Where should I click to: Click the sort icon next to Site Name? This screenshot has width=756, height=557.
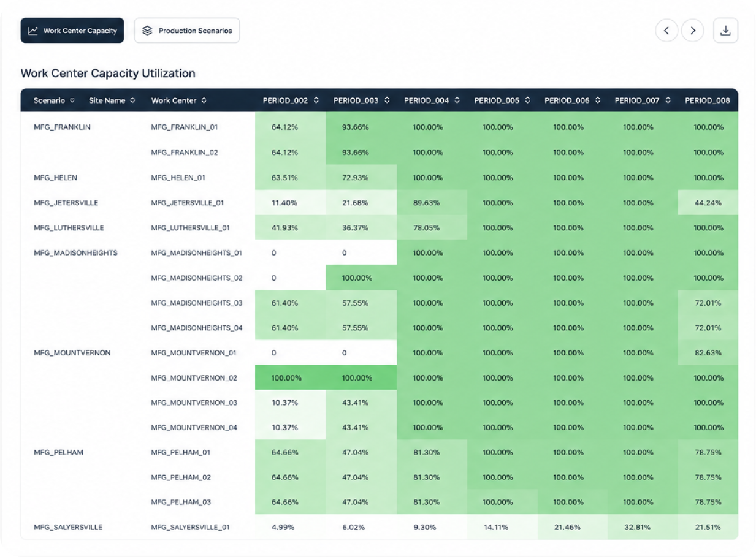(132, 100)
